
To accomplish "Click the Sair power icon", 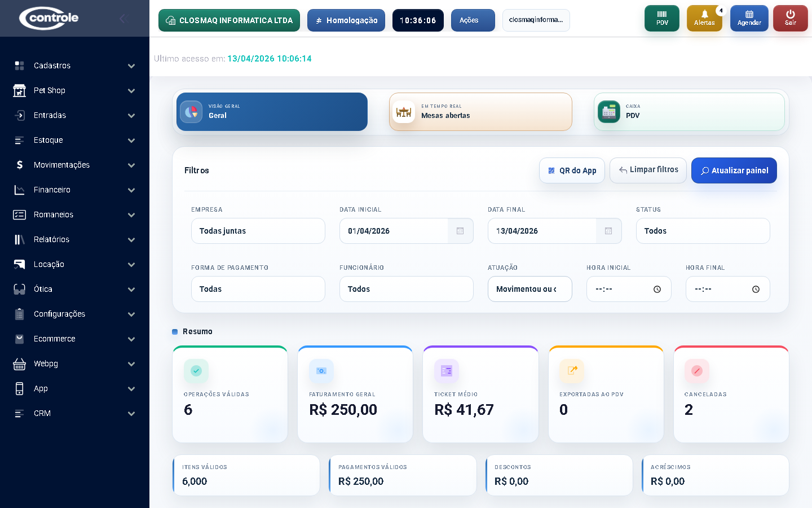I will coord(790,18).
